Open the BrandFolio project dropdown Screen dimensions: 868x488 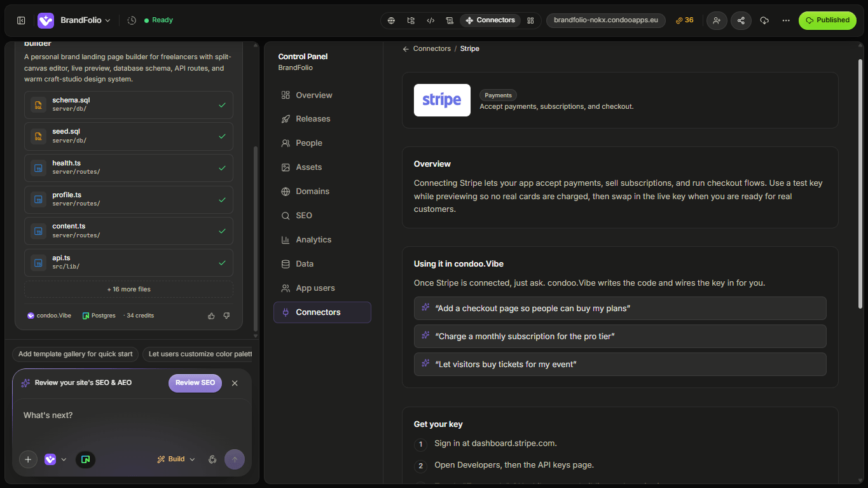tap(85, 20)
